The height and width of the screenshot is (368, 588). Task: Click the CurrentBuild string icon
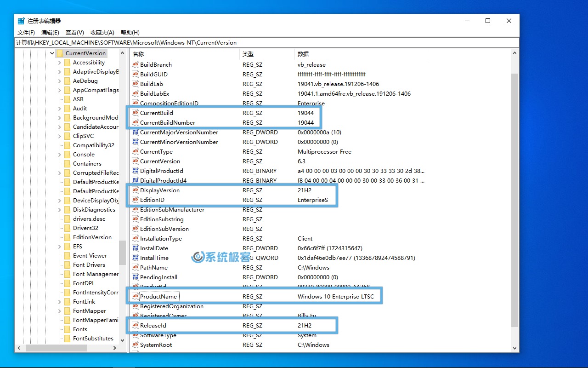136,113
